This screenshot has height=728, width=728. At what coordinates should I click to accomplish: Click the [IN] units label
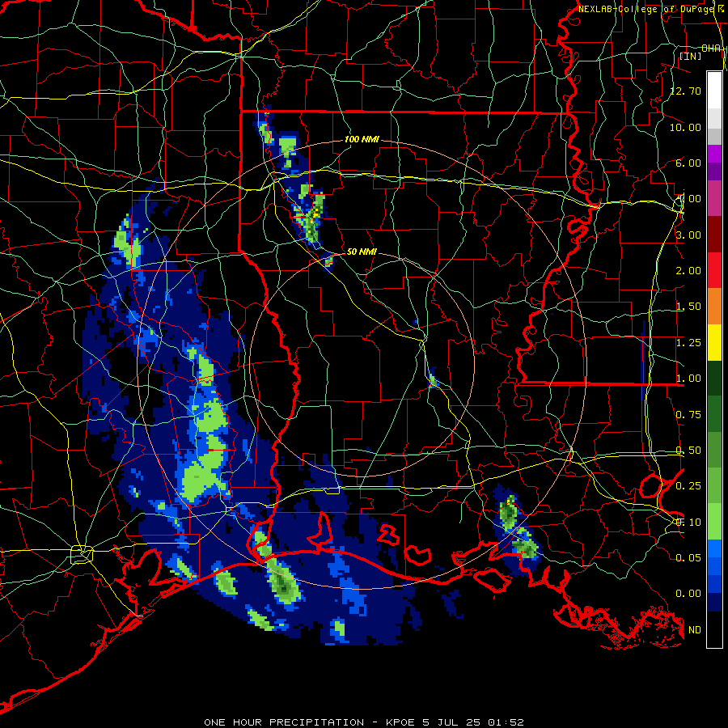691,56
